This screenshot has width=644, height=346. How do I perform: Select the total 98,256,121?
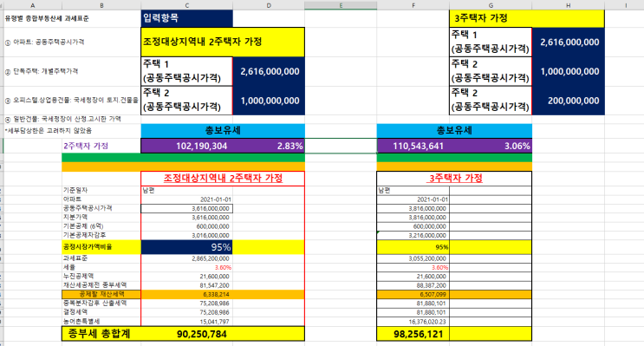[413, 334]
